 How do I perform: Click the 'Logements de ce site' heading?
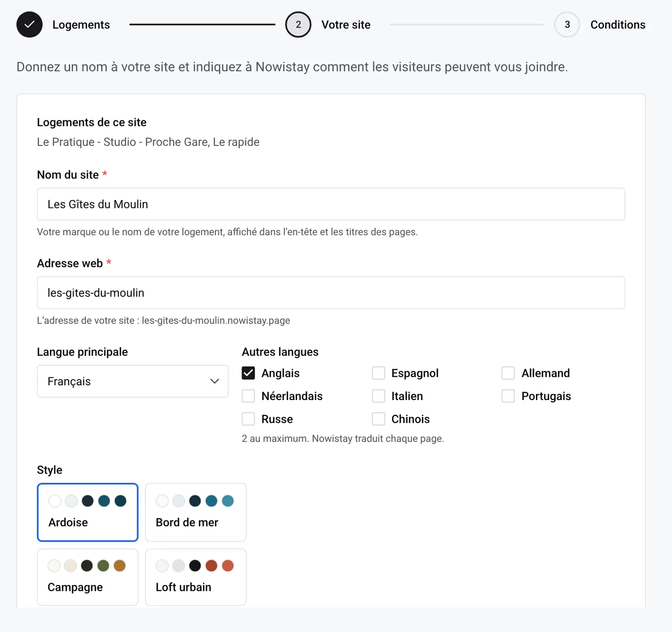[92, 122]
